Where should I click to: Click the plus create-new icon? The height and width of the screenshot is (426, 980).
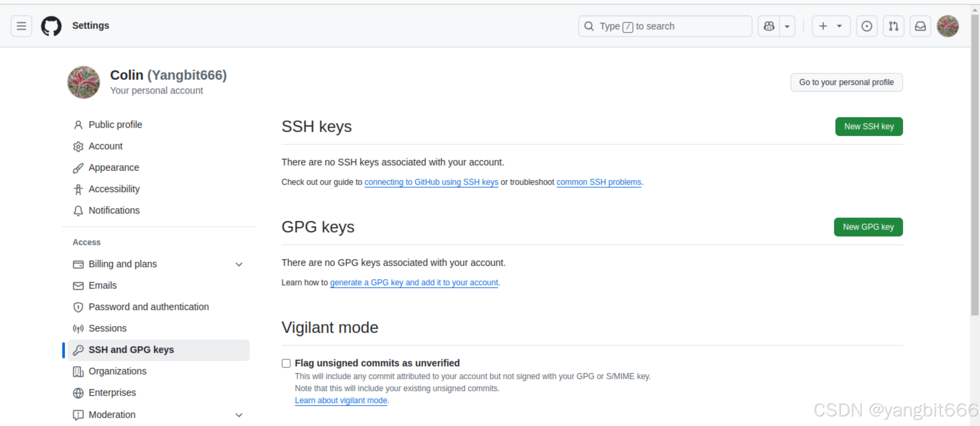click(x=823, y=26)
